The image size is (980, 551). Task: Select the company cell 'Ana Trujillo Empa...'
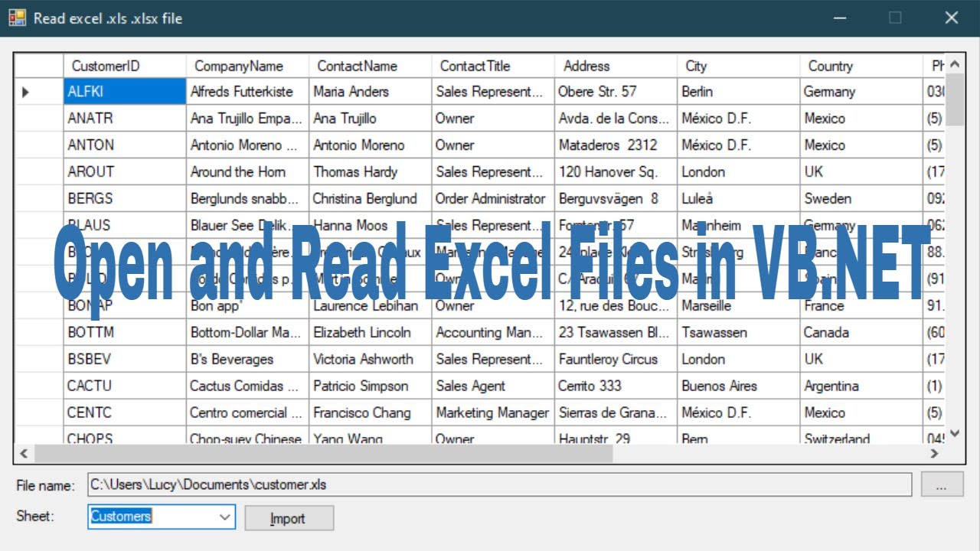click(x=247, y=119)
